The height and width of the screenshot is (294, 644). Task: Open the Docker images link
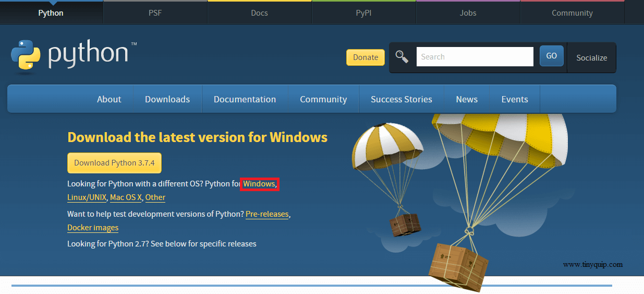click(x=93, y=228)
